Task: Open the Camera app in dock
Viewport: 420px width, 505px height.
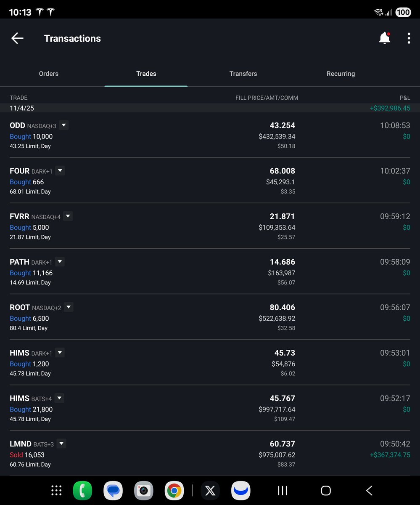Action: [144, 490]
